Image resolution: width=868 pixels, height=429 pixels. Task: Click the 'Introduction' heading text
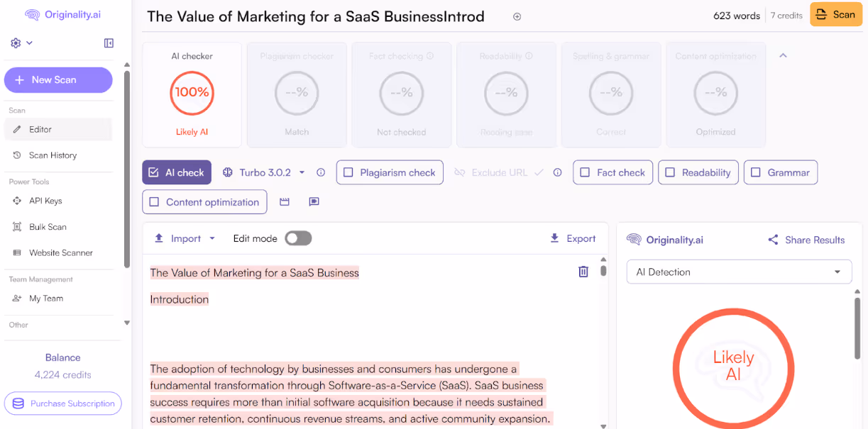pos(180,299)
